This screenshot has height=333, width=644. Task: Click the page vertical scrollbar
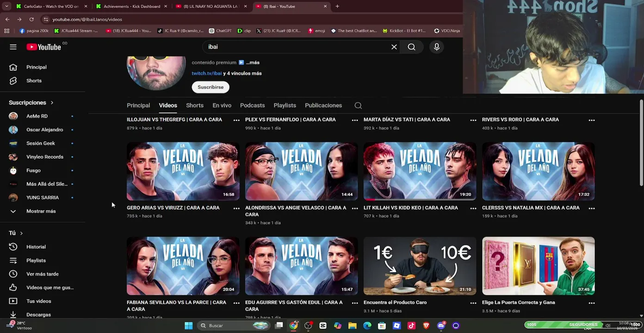coord(641,143)
